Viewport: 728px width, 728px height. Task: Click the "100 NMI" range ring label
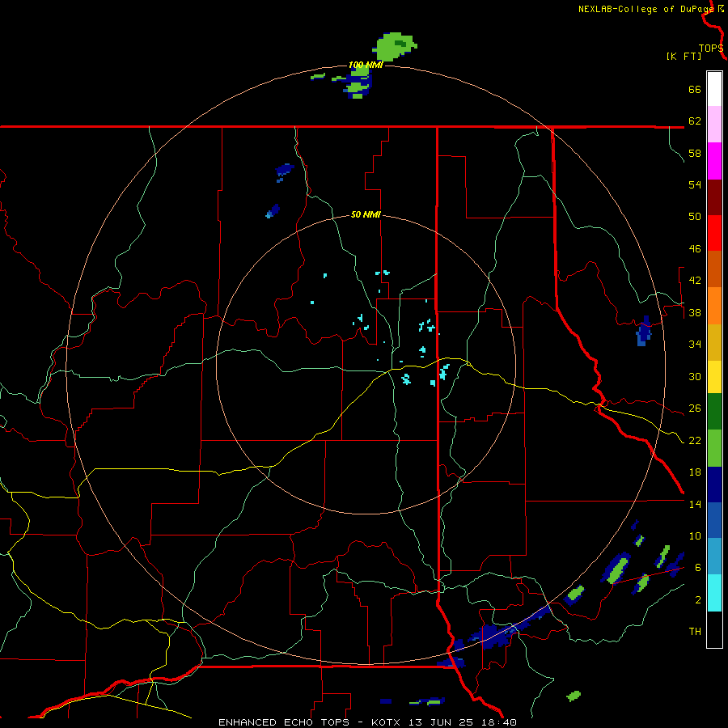pos(366,65)
